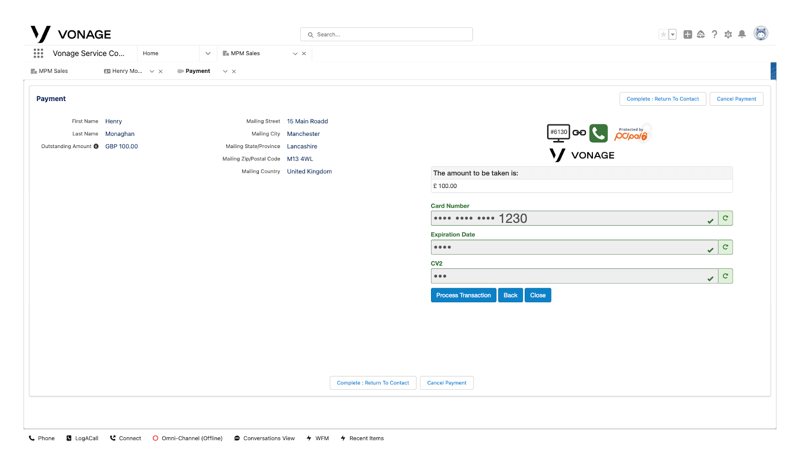
Task: Open the App Launcher grid icon
Action: click(x=38, y=53)
